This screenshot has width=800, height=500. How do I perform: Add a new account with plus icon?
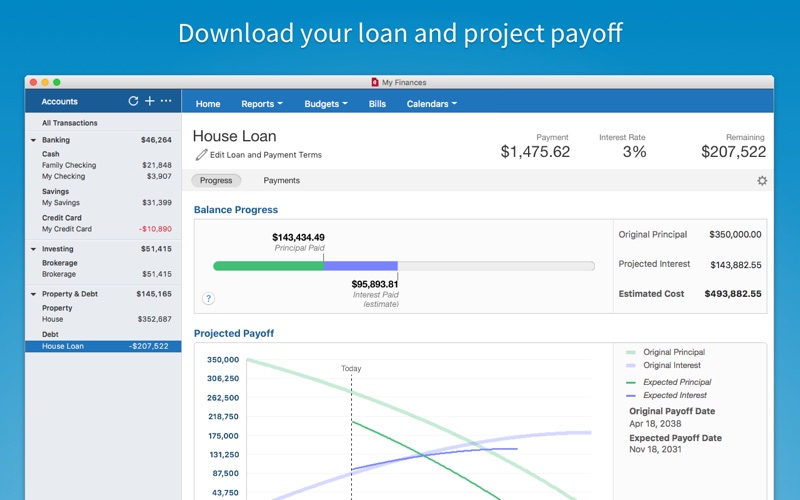pyautogui.click(x=149, y=101)
